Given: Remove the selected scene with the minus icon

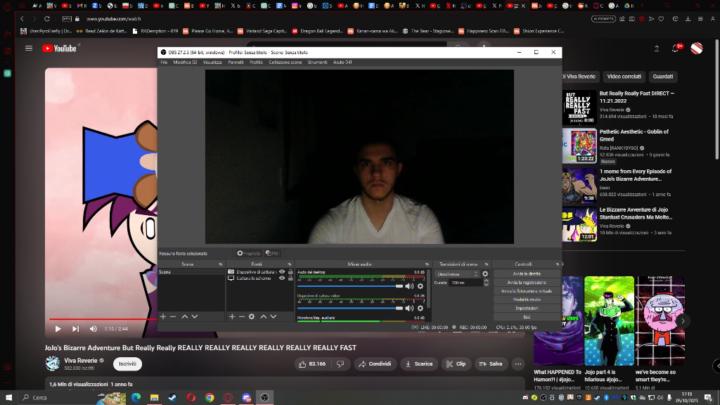Looking at the screenshot, I should click(173, 316).
